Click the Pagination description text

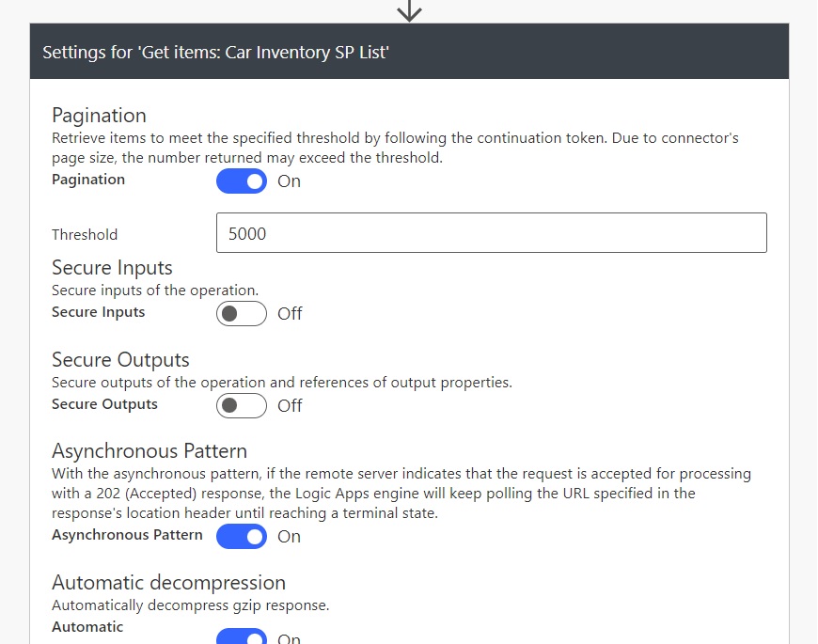[395, 148]
